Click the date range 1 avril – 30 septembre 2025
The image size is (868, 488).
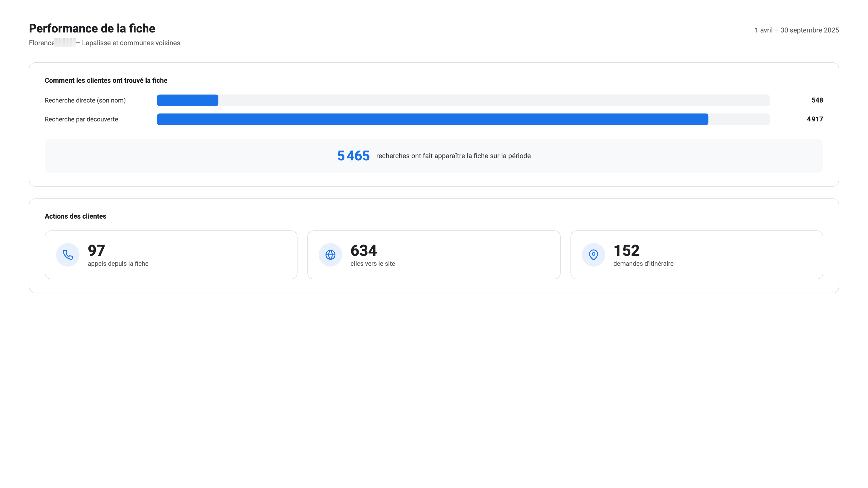797,30
